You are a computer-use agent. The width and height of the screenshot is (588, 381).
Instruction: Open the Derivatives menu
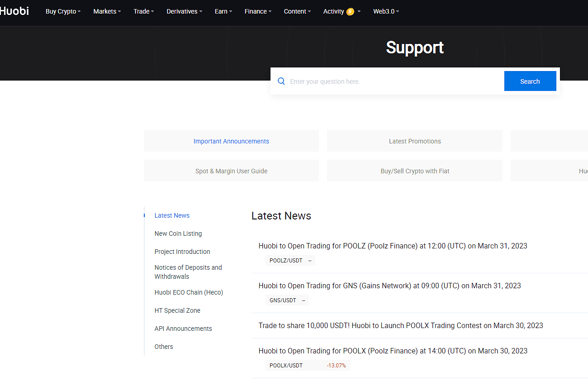click(182, 11)
